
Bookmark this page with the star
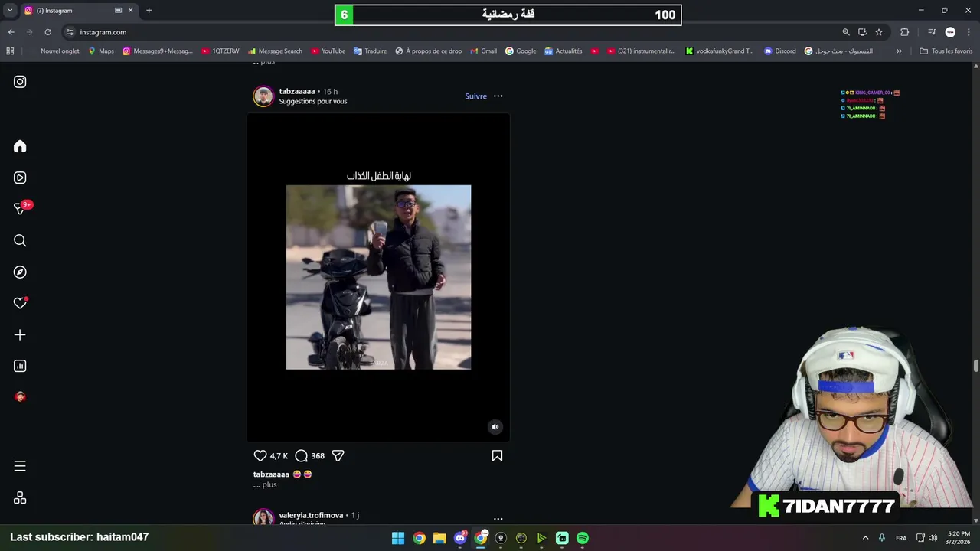point(879,32)
